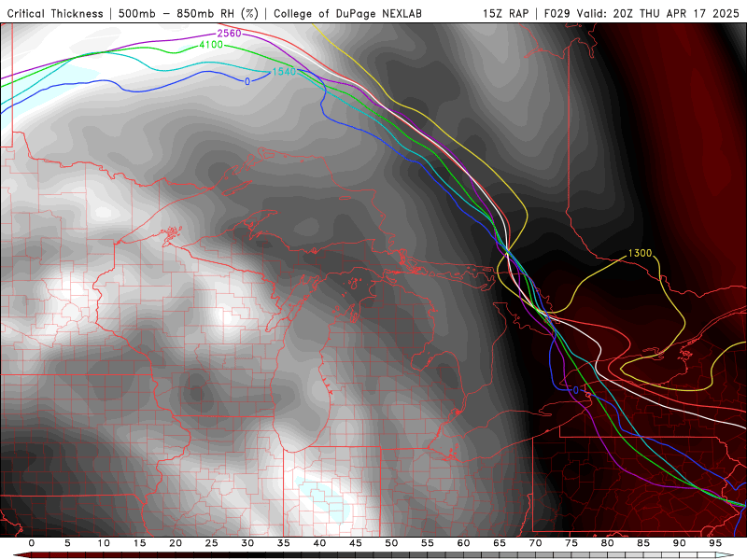The width and height of the screenshot is (747, 560).
Task: Click the '55' value on the color scale
Action: (x=428, y=543)
